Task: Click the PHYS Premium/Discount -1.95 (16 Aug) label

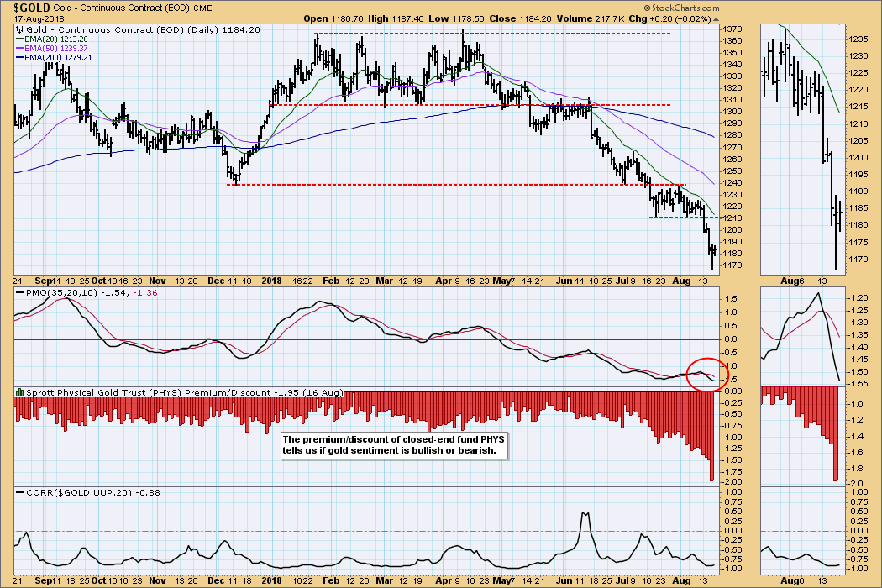Action: point(184,392)
